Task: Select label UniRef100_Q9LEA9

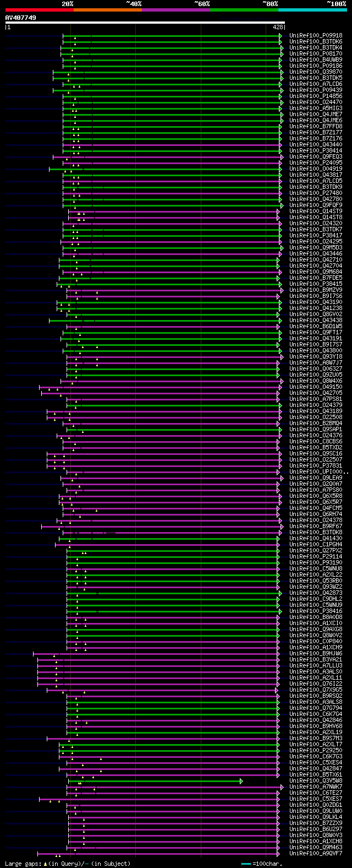Action: [316, 478]
